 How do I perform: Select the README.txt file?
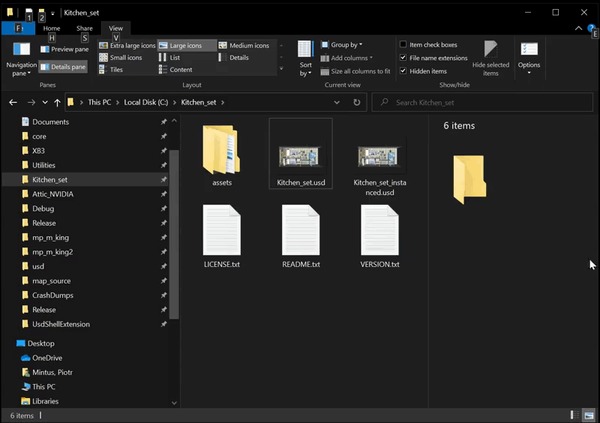[301, 236]
